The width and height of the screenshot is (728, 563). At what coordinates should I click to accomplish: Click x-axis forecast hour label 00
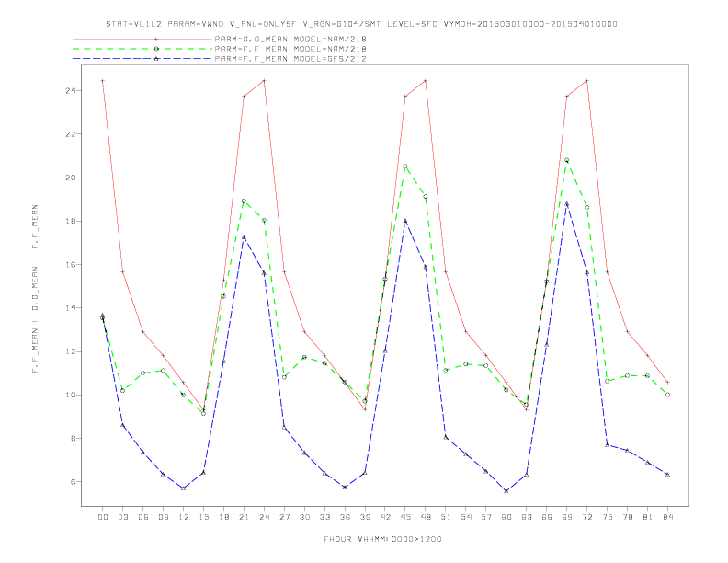coord(103,517)
